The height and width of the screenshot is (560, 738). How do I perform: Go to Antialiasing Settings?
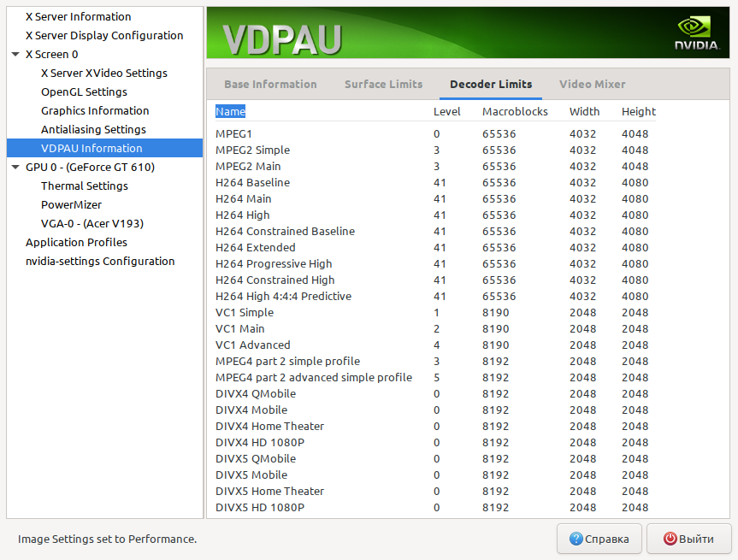(93, 129)
